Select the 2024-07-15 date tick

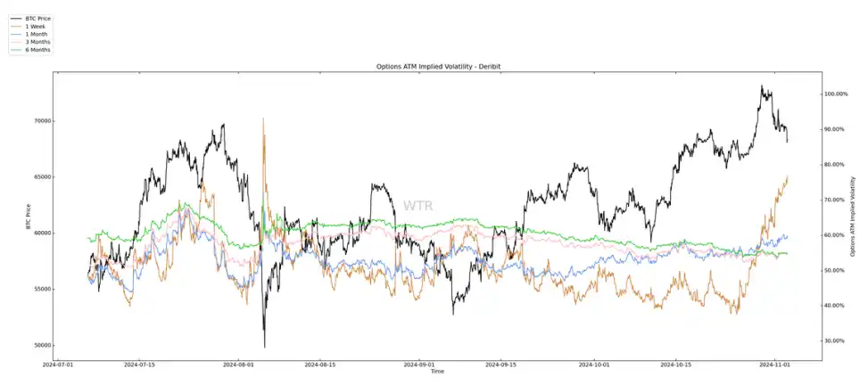point(139,365)
